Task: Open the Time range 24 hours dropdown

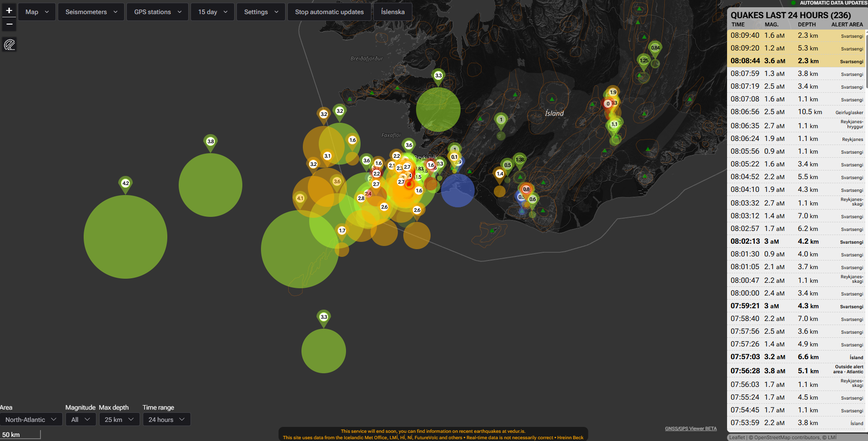Action: [x=166, y=420]
